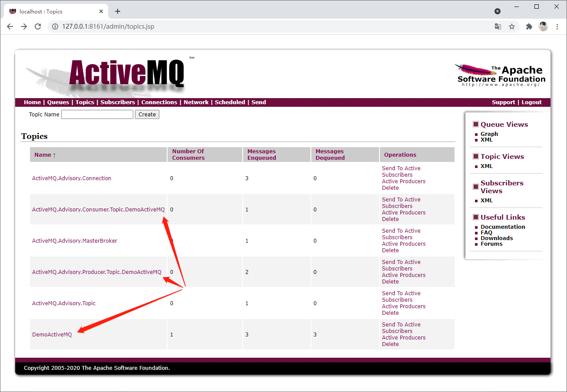Open the Google Translate icon in address bar

[x=498, y=26]
